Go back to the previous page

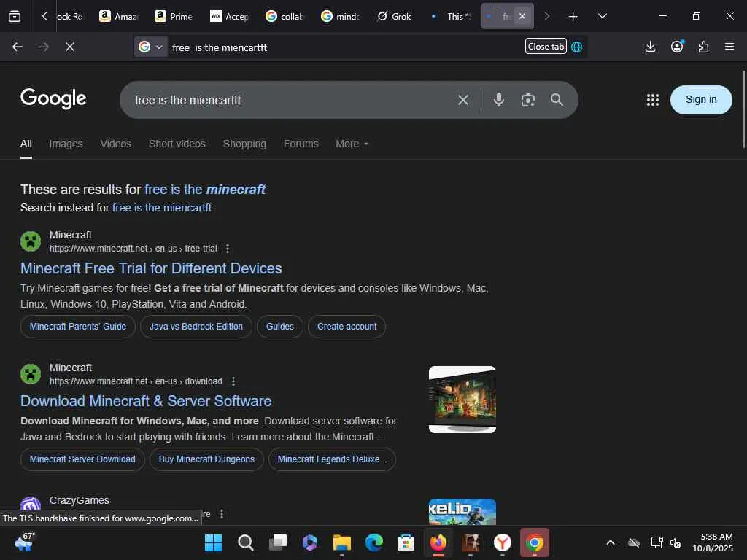[x=18, y=47]
